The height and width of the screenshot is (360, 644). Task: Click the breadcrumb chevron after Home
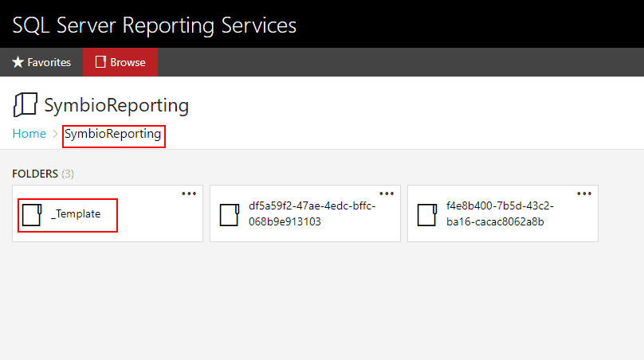click(x=55, y=135)
